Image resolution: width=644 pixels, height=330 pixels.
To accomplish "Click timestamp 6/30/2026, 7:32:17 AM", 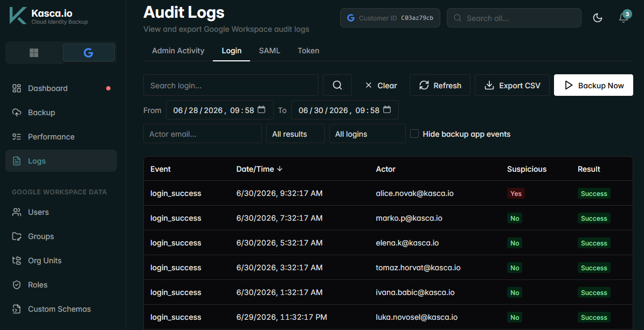I will click(279, 218).
